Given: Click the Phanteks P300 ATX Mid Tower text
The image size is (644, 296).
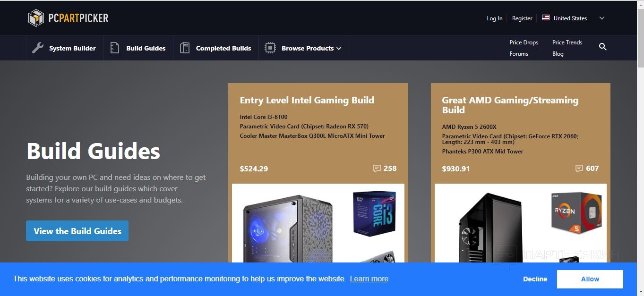Looking at the screenshot, I should (482, 152).
